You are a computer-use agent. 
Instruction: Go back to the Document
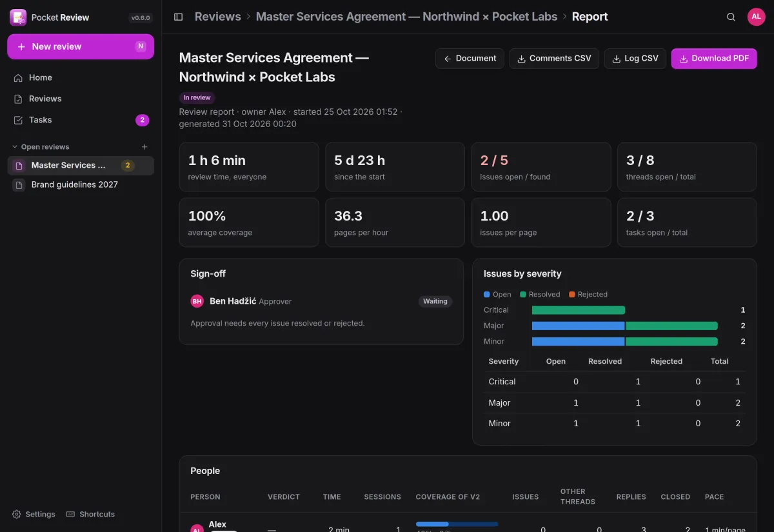point(470,59)
